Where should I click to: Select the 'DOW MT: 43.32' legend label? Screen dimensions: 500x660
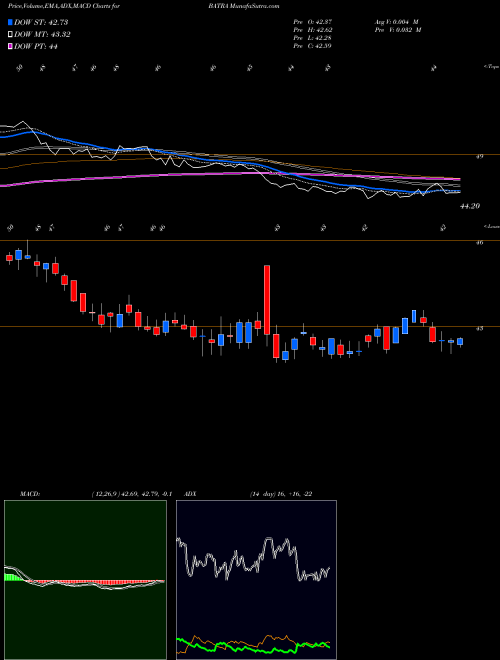click(42, 35)
